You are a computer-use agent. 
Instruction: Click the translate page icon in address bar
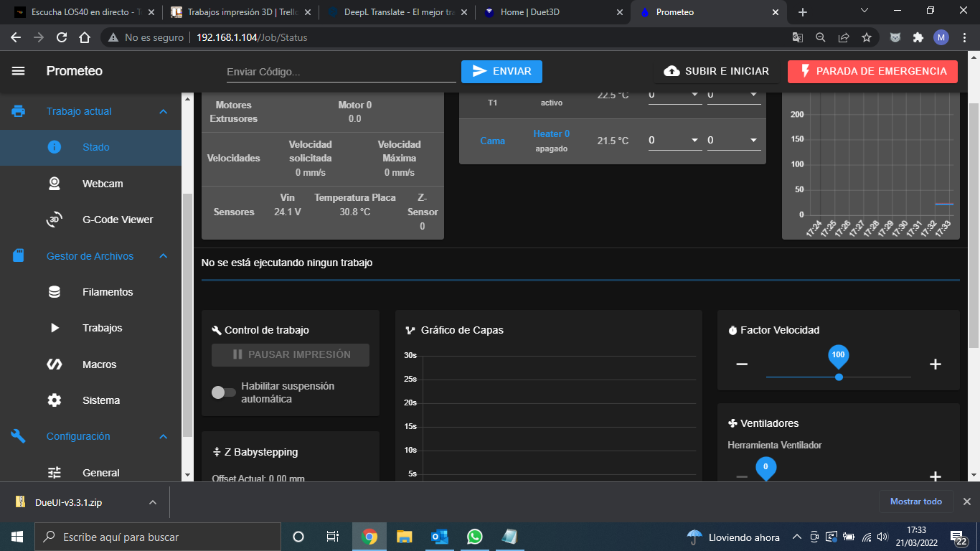(x=798, y=37)
